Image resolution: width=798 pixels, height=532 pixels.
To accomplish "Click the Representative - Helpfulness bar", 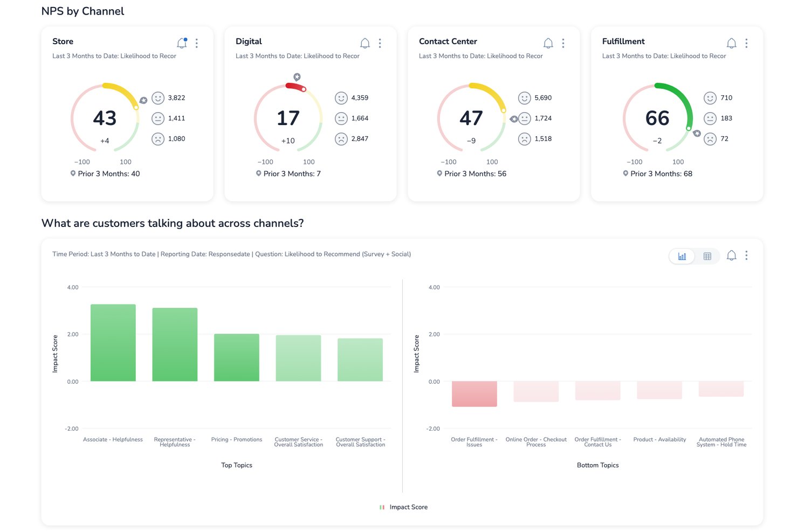I will [175, 344].
